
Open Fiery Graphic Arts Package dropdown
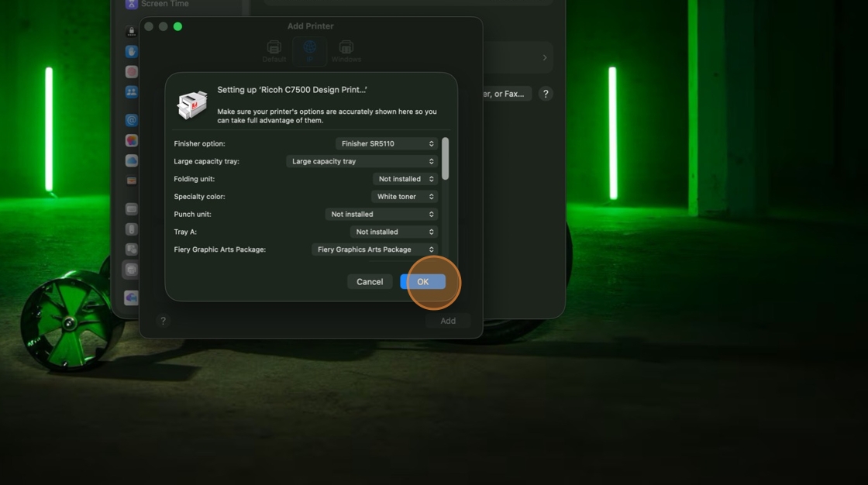(x=375, y=249)
